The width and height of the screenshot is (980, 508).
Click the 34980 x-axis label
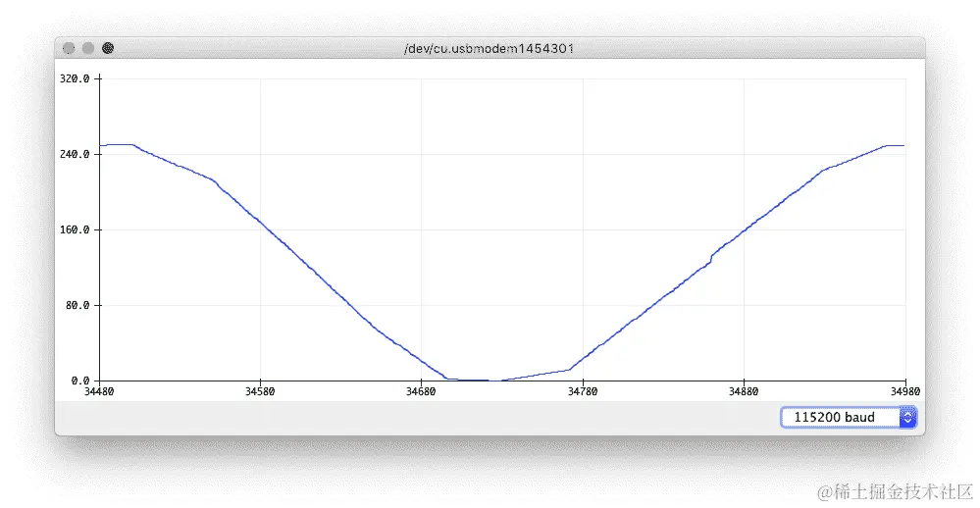point(905,391)
